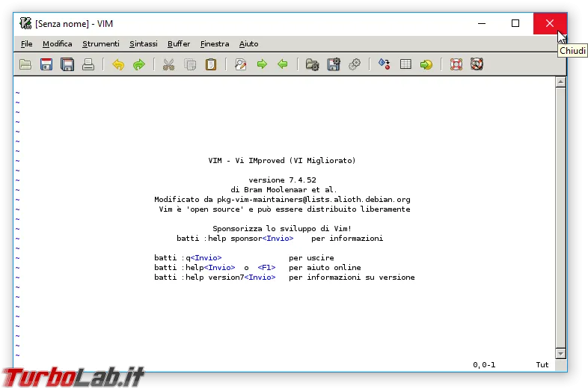Click the Vim application icon in title bar

click(25, 23)
